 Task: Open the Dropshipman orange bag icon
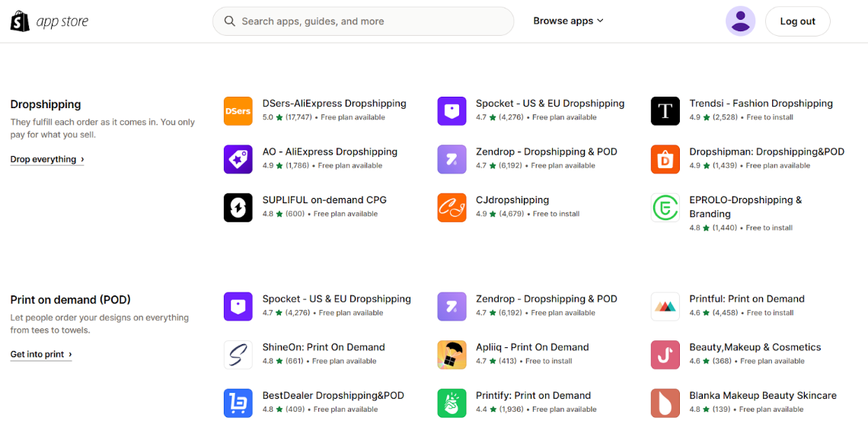(x=665, y=159)
